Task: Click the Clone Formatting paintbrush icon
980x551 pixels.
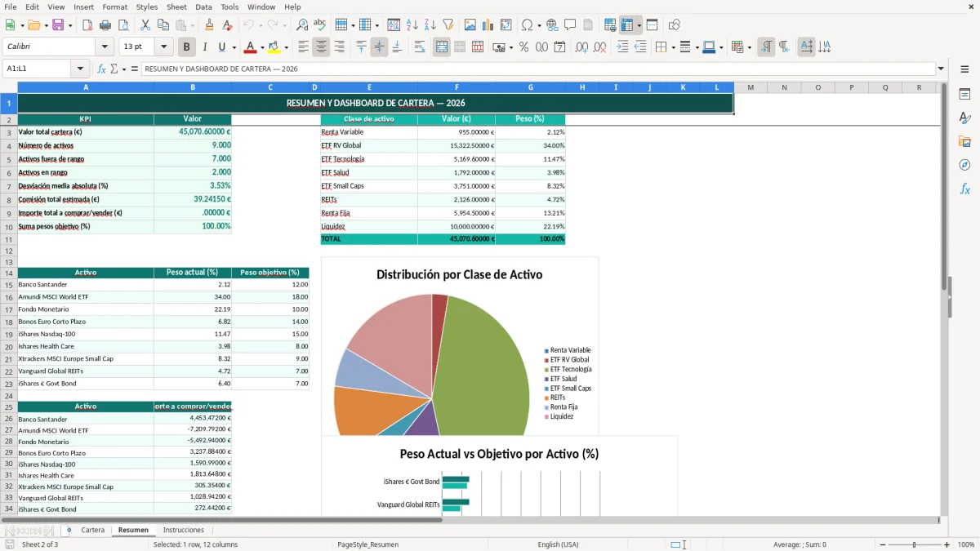Action: (x=209, y=25)
